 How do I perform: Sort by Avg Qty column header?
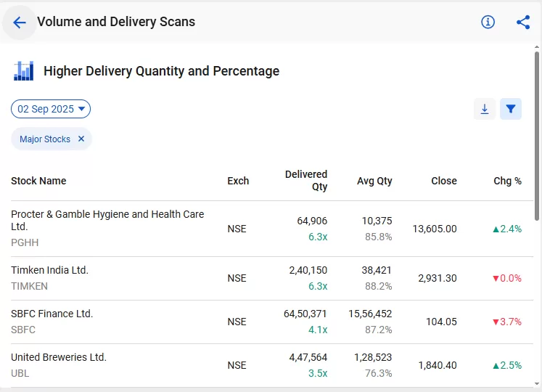[374, 181]
